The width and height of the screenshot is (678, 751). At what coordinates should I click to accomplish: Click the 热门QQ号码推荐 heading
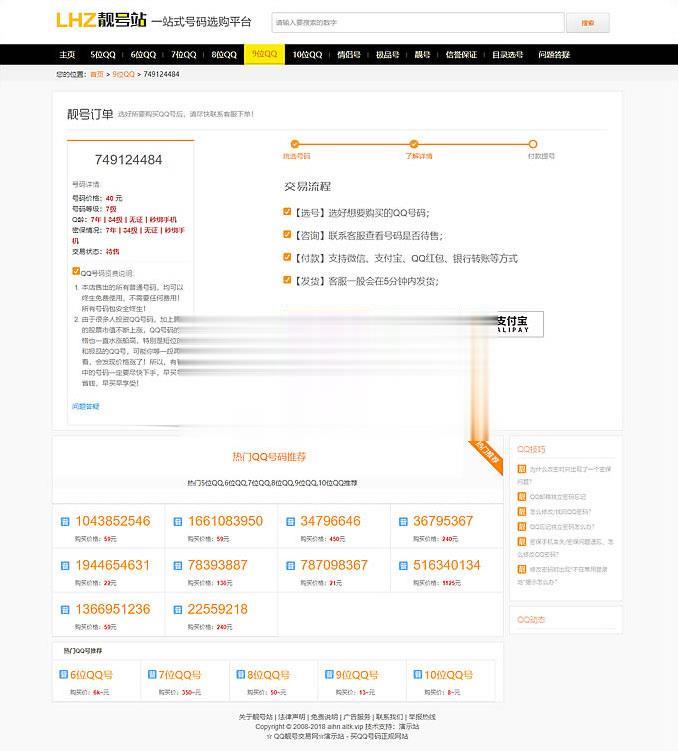pyautogui.click(x=269, y=457)
